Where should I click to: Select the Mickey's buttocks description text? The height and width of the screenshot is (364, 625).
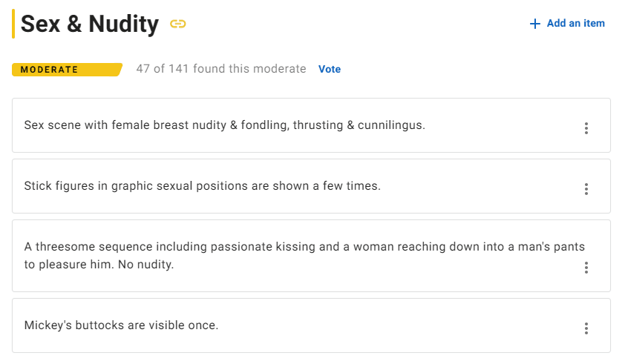(121, 325)
